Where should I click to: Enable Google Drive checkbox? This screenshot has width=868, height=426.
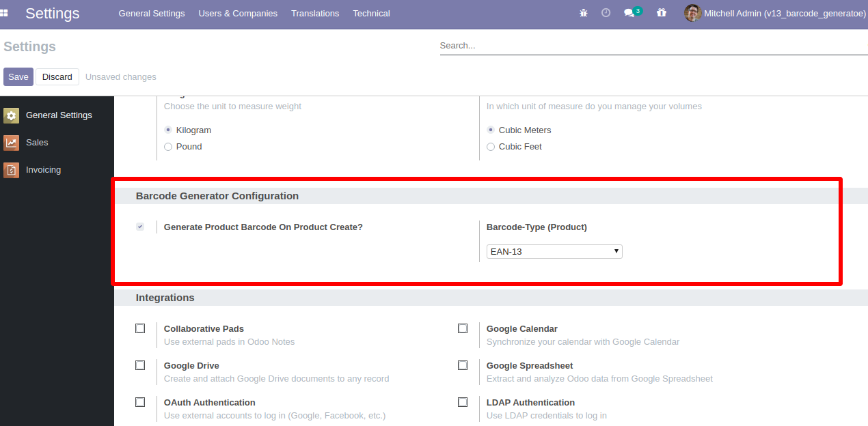(x=140, y=365)
